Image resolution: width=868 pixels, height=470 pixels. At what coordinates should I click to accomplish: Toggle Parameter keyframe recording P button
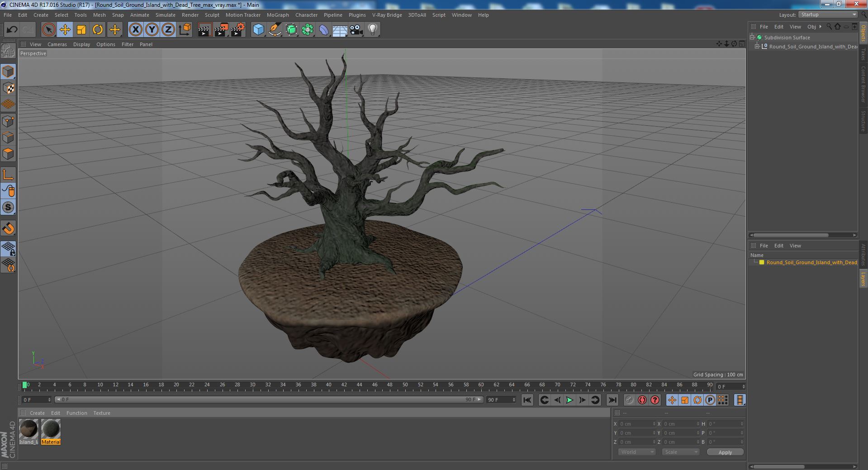point(710,400)
